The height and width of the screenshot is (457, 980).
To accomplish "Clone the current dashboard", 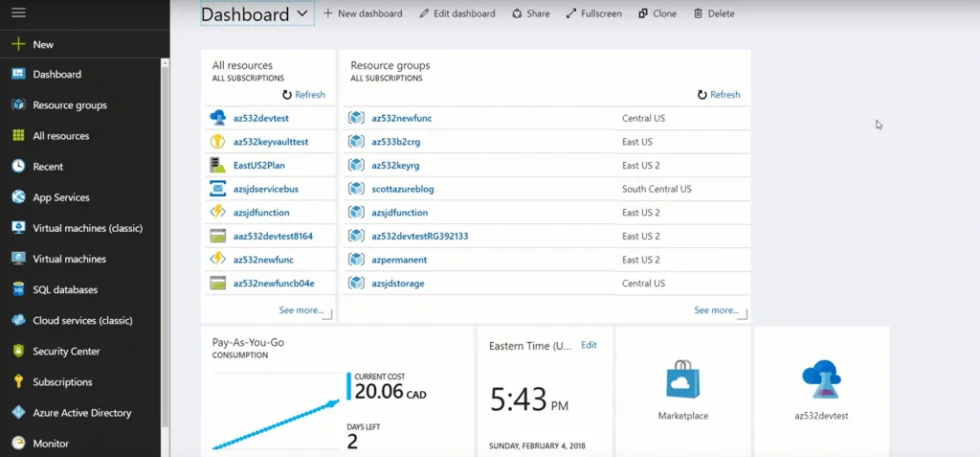I will (x=657, y=13).
